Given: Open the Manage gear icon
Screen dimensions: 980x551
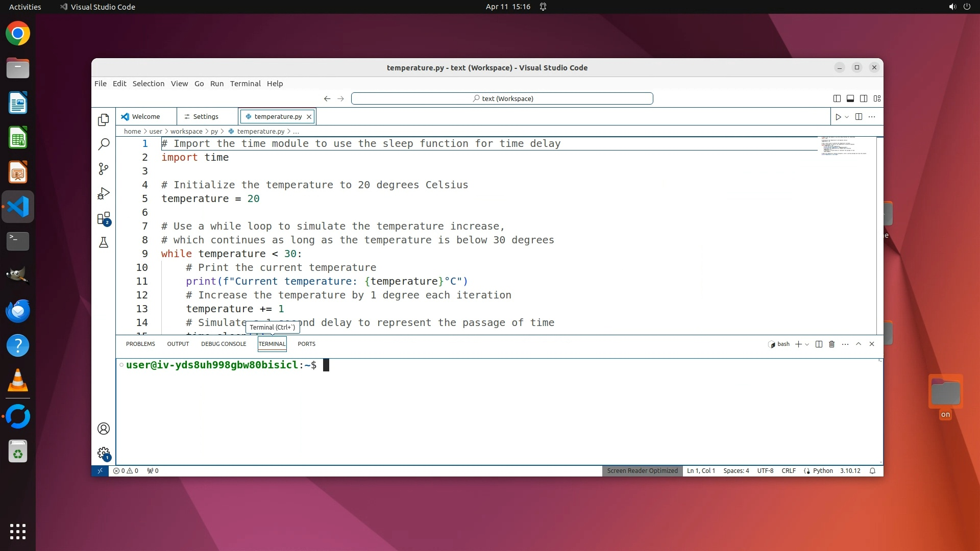Looking at the screenshot, I should [104, 453].
